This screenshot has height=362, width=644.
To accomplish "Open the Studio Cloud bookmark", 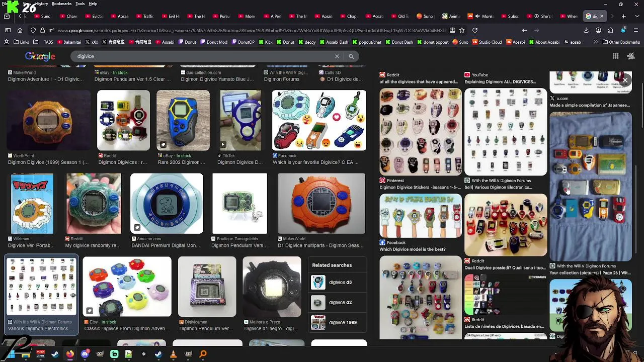I will (487, 42).
